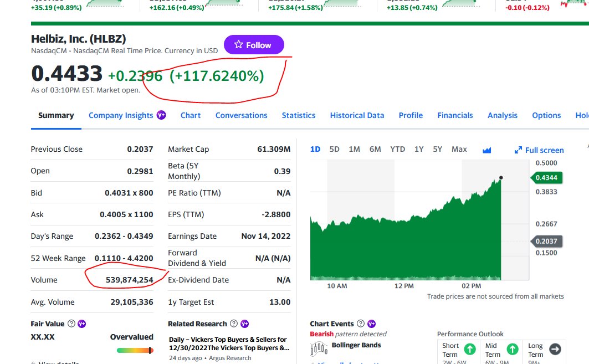Click the PE Ratio (TTM) N/A value
This screenshot has height=364, width=589.
(x=284, y=193)
